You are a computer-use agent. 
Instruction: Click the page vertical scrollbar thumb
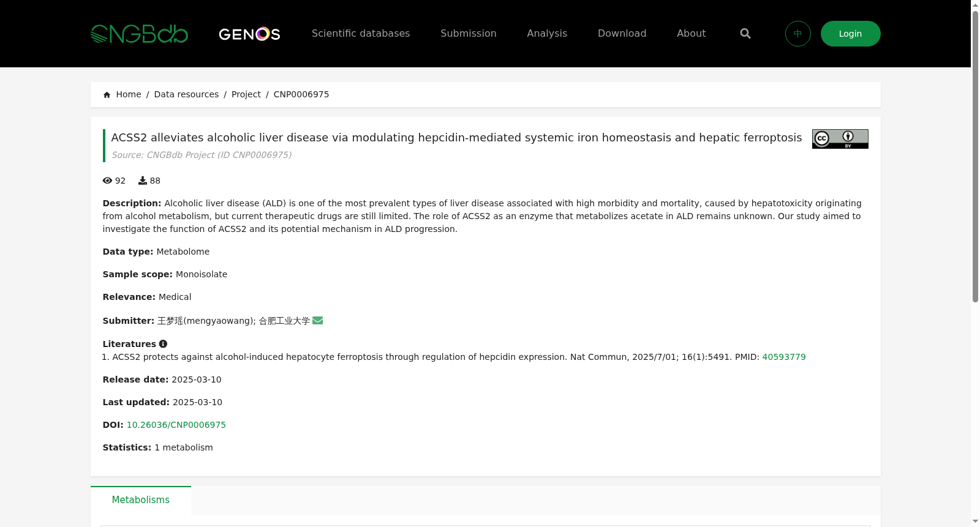coord(975,156)
